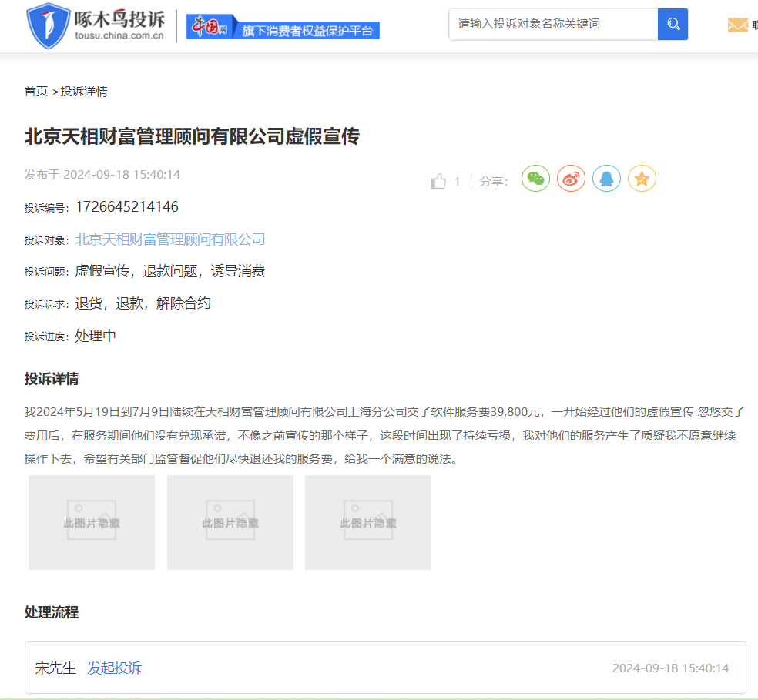The width and height of the screenshot is (758, 700).
Task: Share via the QQ penguin icon
Action: [606, 179]
